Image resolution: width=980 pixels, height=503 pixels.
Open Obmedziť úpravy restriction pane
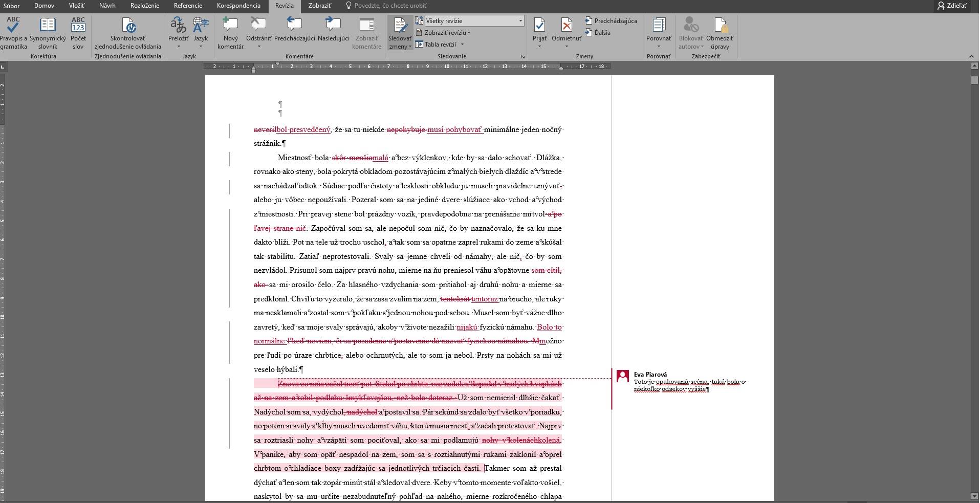(720, 33)
